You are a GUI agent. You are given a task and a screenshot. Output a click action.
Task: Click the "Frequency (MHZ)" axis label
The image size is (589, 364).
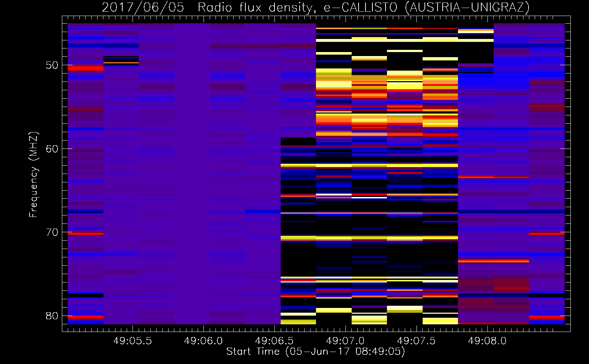pos(33,174)
